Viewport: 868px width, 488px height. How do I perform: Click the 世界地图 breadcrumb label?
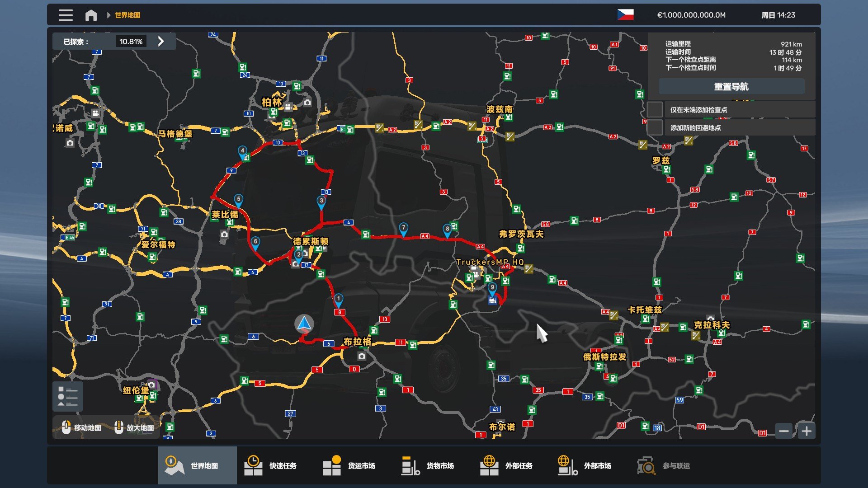[127, 15]
